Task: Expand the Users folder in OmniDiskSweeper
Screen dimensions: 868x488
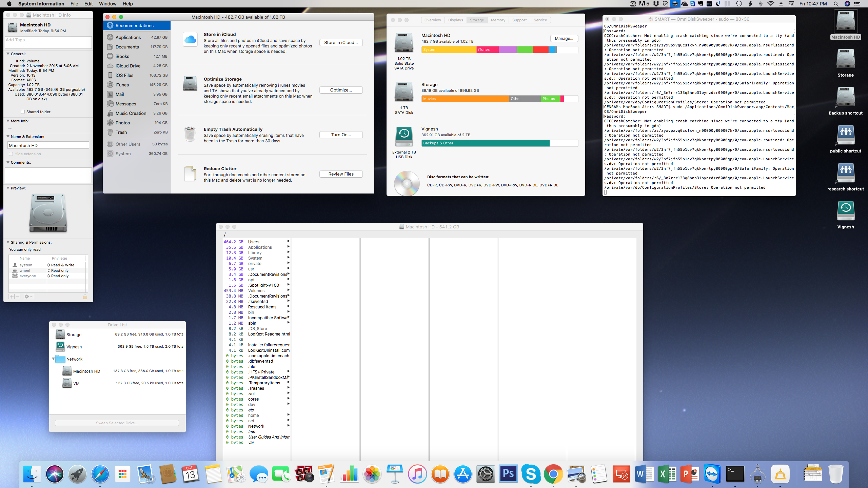Action: point(288,242)
